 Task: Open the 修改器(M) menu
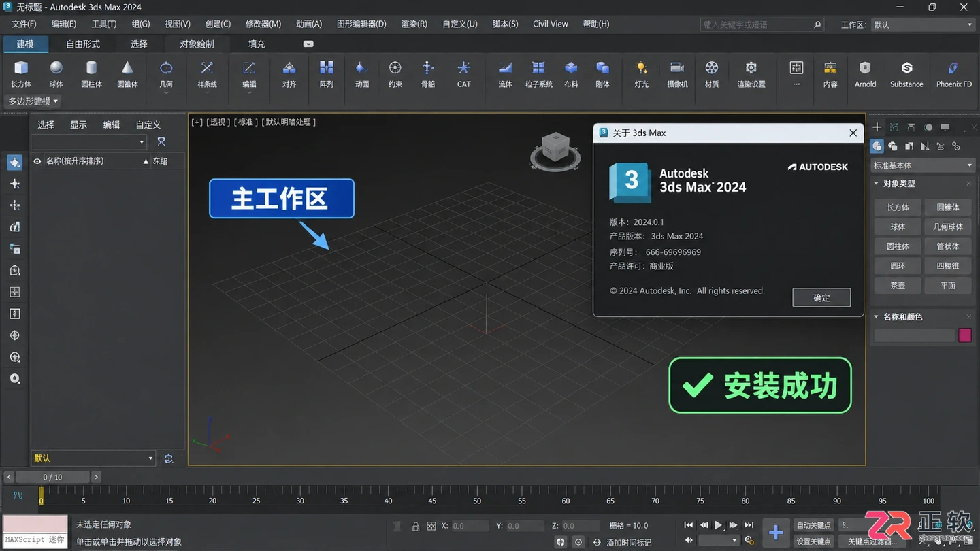click(x=263, y=24)
